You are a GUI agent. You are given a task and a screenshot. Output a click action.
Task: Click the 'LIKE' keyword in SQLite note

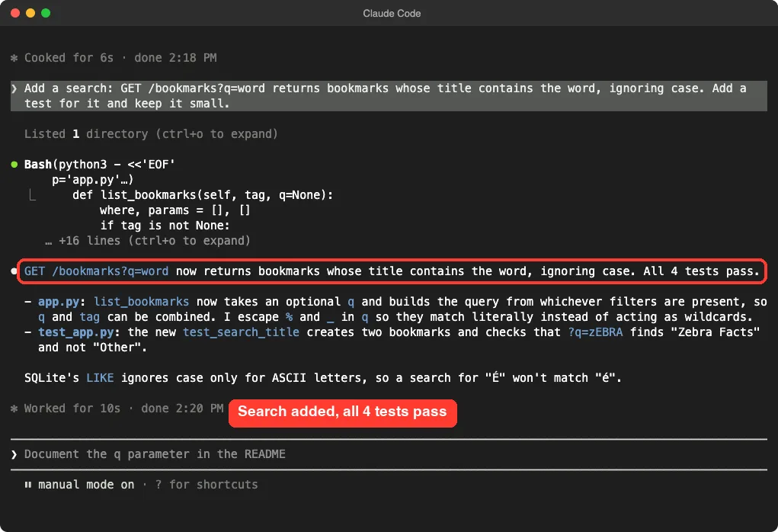[100, 378]
